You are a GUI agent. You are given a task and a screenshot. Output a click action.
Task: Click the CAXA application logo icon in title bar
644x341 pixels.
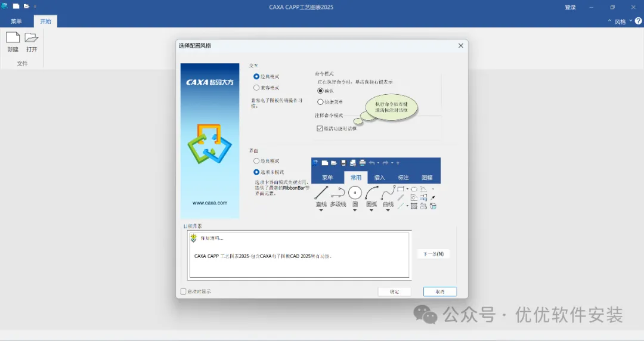tap(5, 6)
